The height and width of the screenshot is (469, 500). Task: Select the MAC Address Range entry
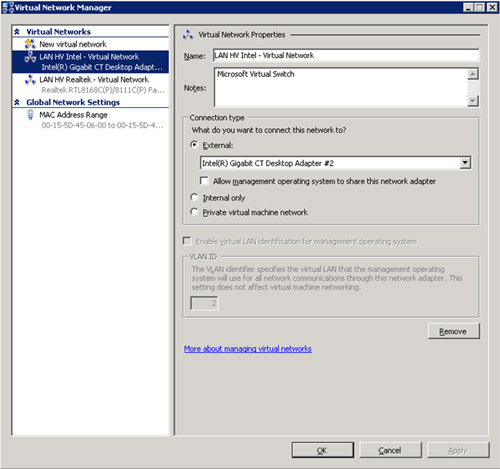91,120
